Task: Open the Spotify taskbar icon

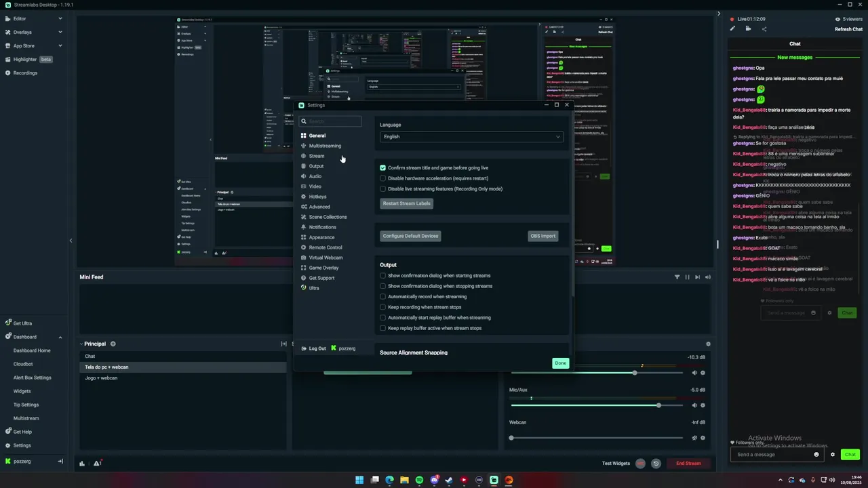Action: click(419, 480)
